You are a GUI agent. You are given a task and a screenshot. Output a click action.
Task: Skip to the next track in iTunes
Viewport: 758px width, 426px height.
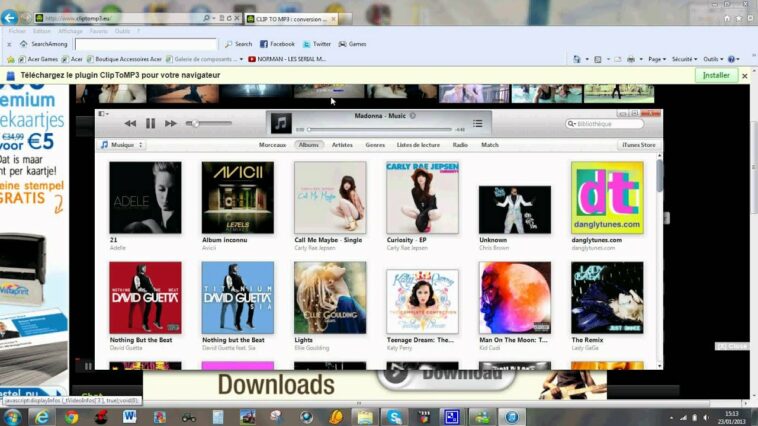coord(171,124)
